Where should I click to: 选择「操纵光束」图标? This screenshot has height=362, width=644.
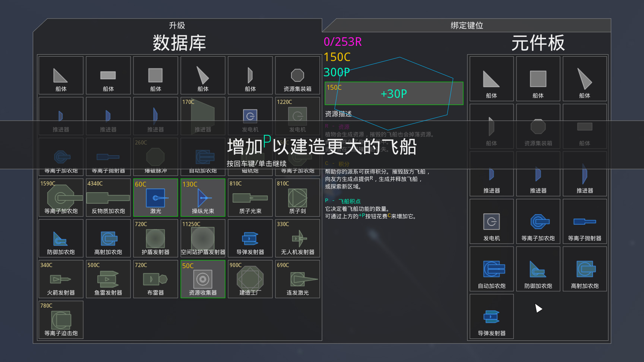pos(203,197)
